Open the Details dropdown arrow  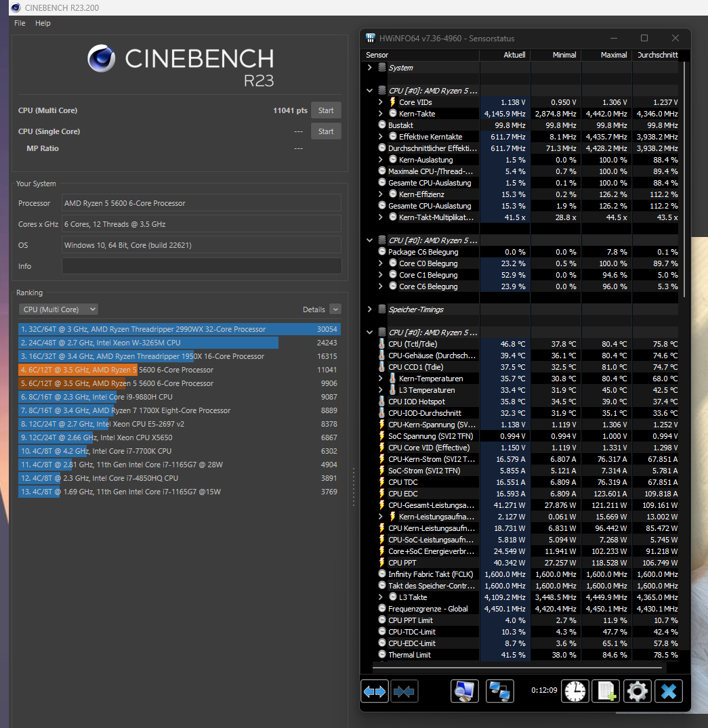coord(335,309)
